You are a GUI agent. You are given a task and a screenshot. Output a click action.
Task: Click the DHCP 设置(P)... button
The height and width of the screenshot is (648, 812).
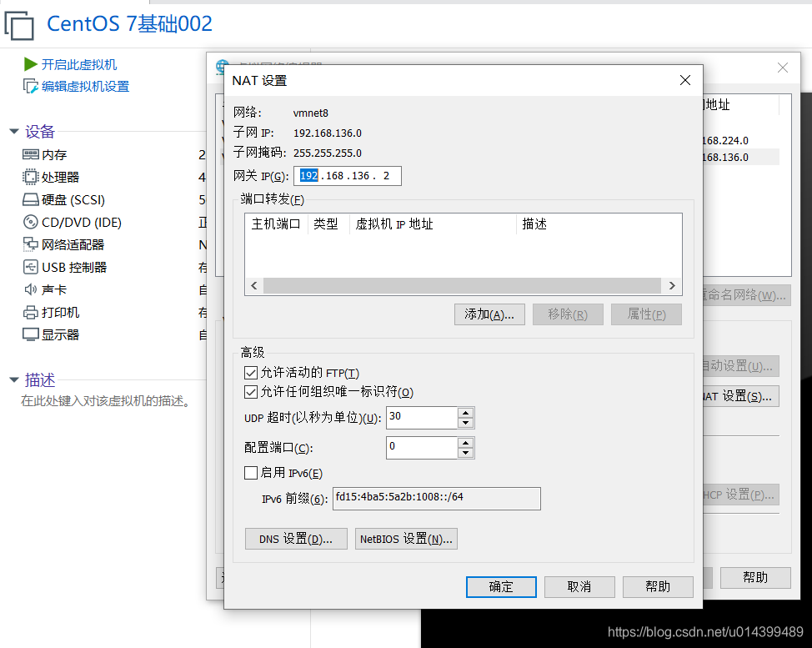coord(740,495)
